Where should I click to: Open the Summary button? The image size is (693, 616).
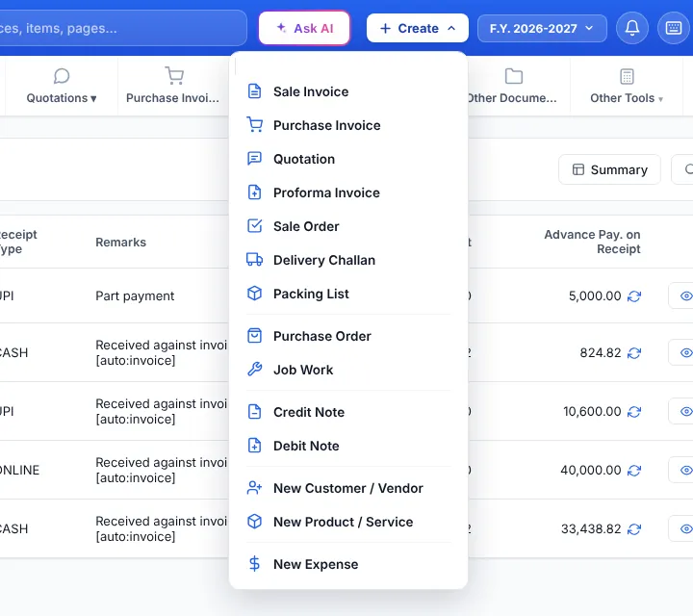tap(609, 169)
